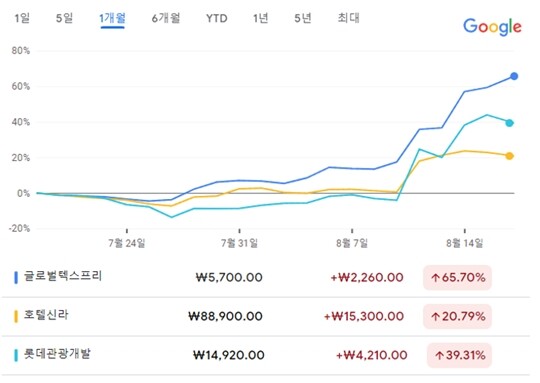The height and width of the screenshot is (383, 540).
Task: Select the 5년 time range tab
Action: pos(303,18)
